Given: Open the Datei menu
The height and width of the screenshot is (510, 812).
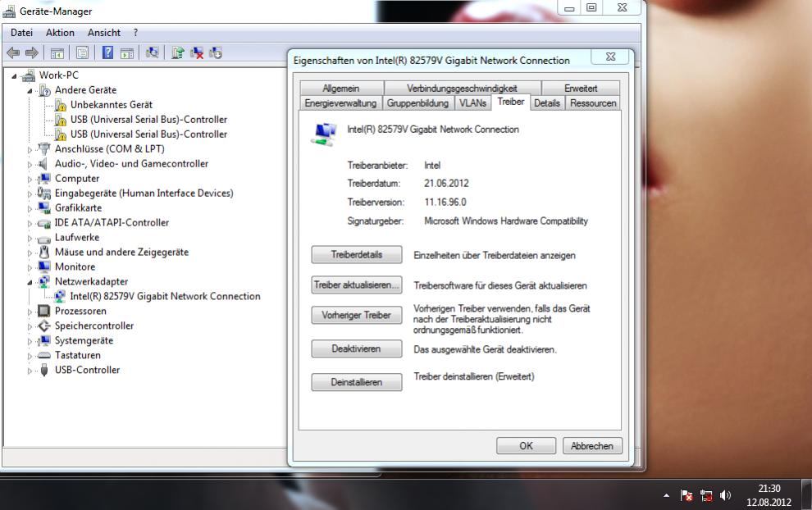Looking at the screenshot, I should tap(22, 33).
